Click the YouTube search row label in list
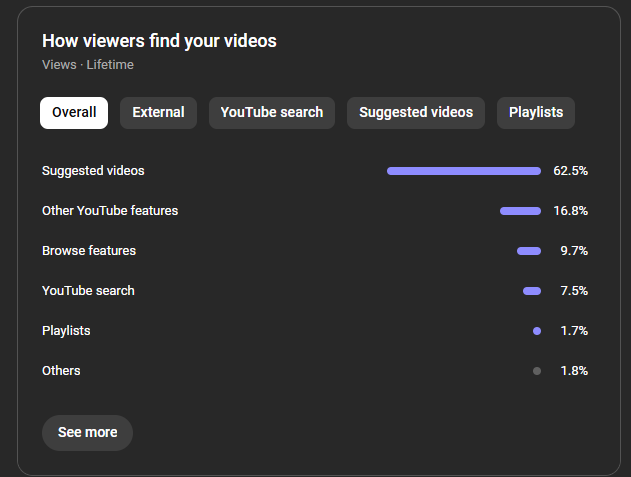 [88, 291]
